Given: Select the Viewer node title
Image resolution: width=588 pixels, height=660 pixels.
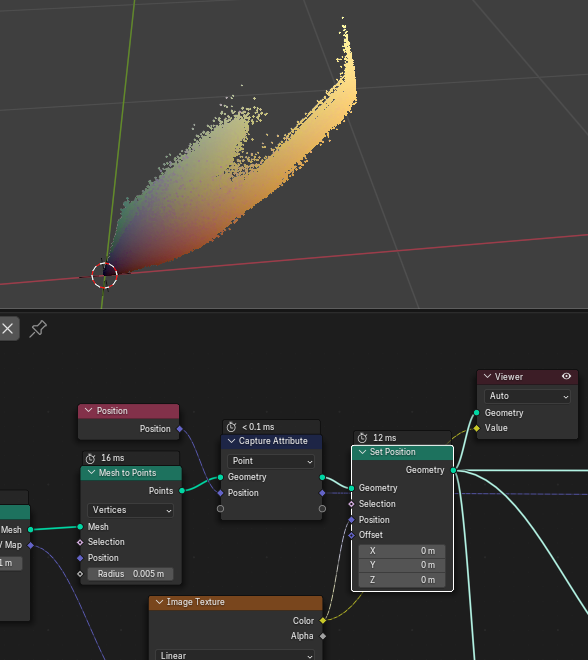Looking at the screenshot, I should point(508,377).
